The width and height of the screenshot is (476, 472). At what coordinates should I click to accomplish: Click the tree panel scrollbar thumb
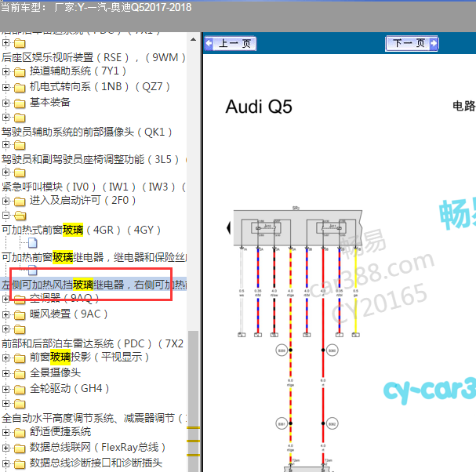[x=193, y=401]
